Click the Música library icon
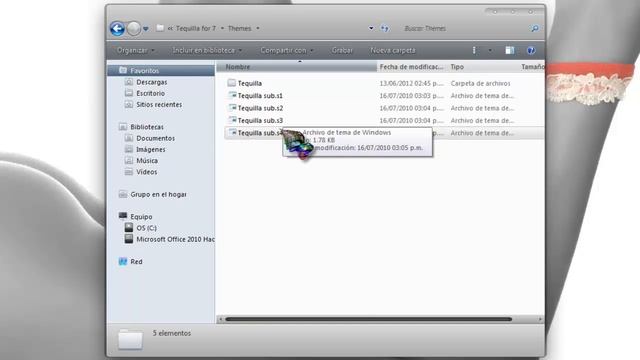This screenshot has height=360, width=640. (x=129, y=160)
